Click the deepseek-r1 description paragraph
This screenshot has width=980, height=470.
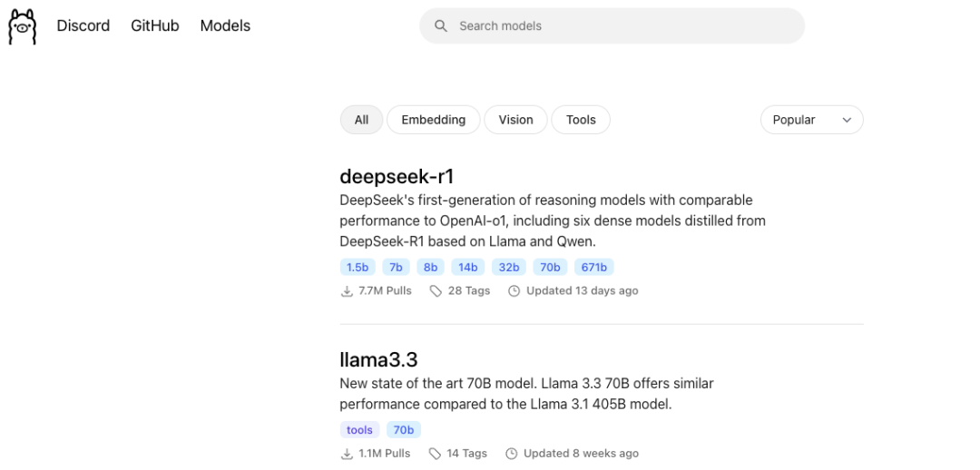tap(553, 220)
